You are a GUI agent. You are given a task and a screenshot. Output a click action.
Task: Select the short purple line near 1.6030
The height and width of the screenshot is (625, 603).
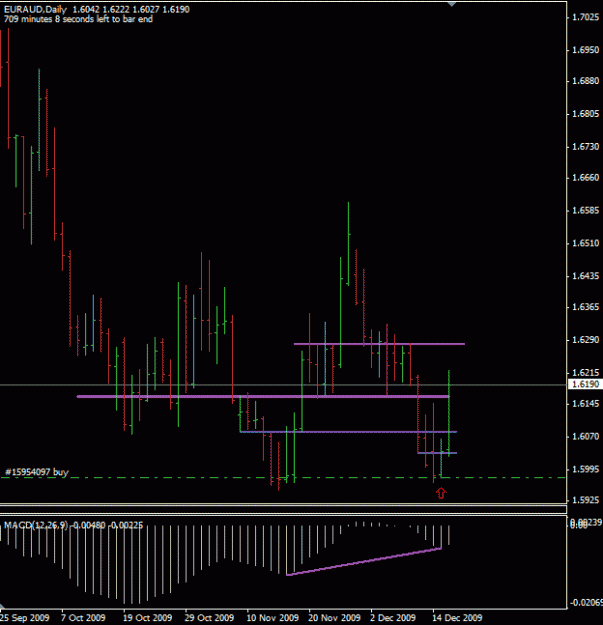[x=437, y=453]
